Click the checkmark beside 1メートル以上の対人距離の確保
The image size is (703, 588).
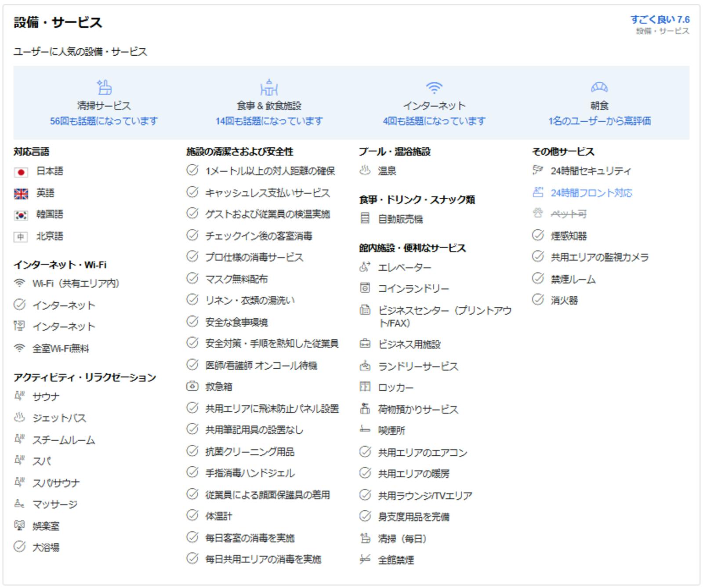(x=192, y=170)
